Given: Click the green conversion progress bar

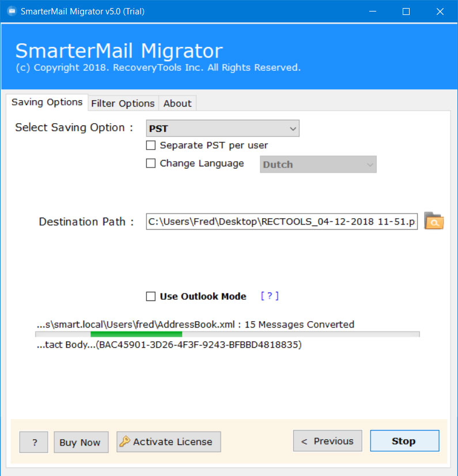Looking at the screenshot, I should click(228, 334).
